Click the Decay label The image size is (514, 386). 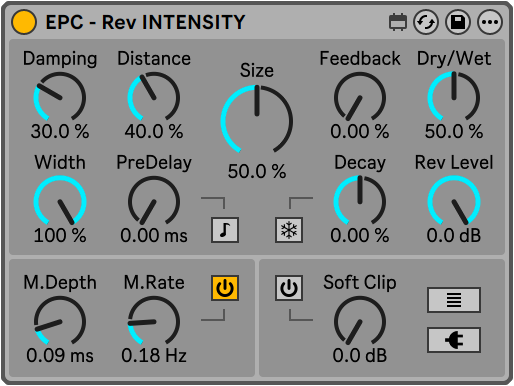[x=360, y=163]
